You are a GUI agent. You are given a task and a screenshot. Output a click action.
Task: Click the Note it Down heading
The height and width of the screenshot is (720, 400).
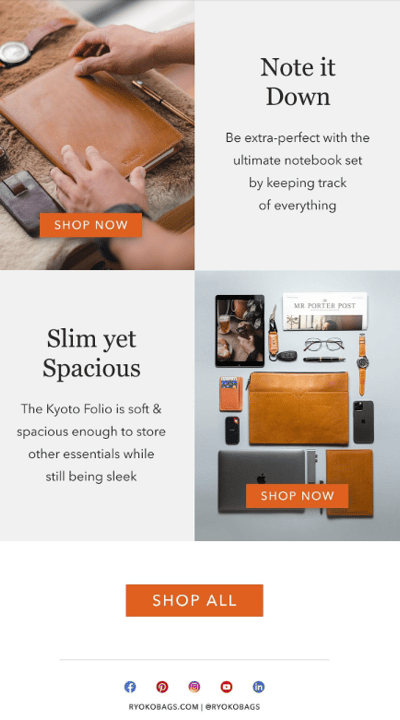[298, 82]
